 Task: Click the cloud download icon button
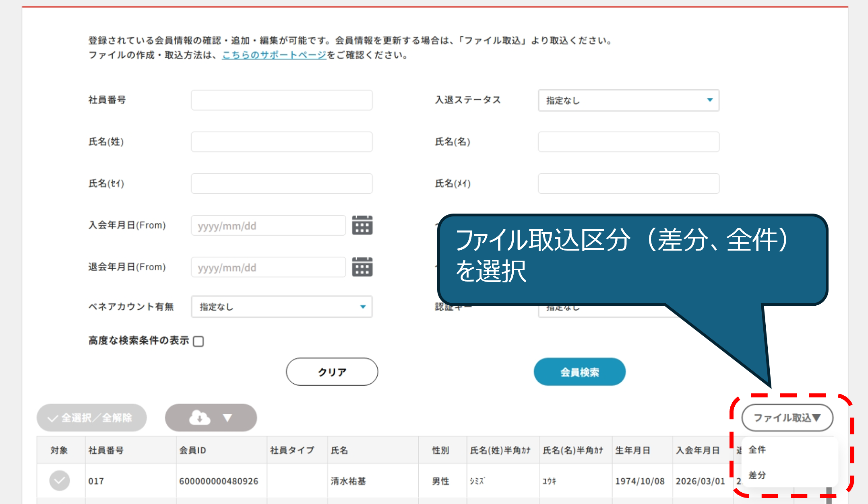coord(200,418)
